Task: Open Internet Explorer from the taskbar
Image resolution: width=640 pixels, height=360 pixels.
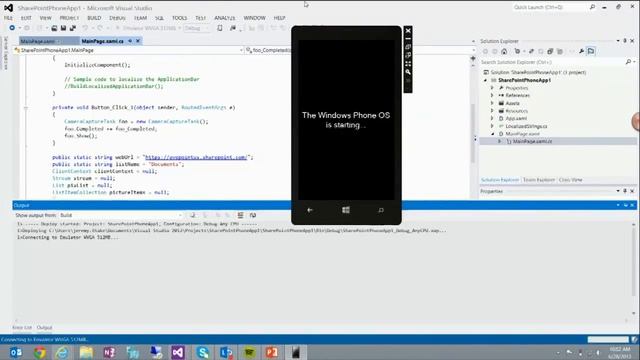Action: 62,352
